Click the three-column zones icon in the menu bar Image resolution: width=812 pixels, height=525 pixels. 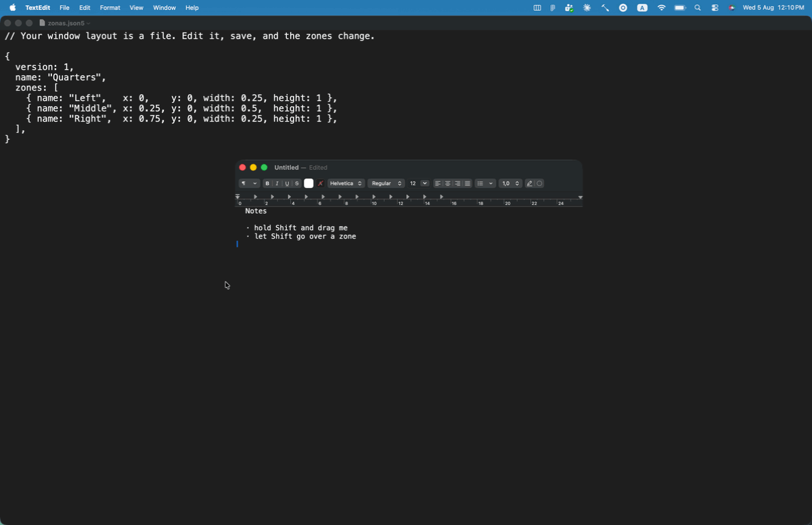click(537, 8)
